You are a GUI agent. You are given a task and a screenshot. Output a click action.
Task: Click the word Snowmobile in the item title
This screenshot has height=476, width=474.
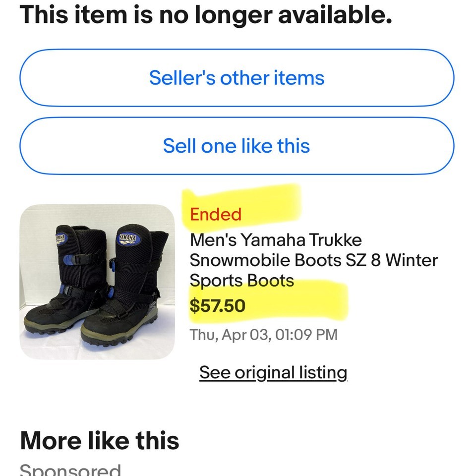pyautogui.click(x=240, y=260)
